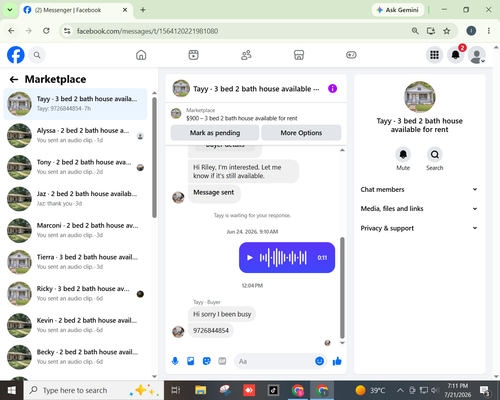
Task: Click the Ask Gemini button
Action: tap(397, 10)
